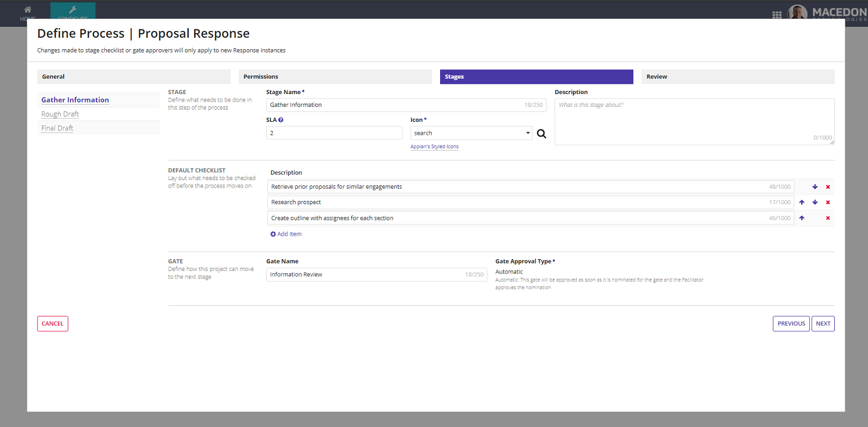The width and height of the screenshot is (868, 427).
Task: Move 'Research prospect' item up
Action: click(x=802, y=203)
